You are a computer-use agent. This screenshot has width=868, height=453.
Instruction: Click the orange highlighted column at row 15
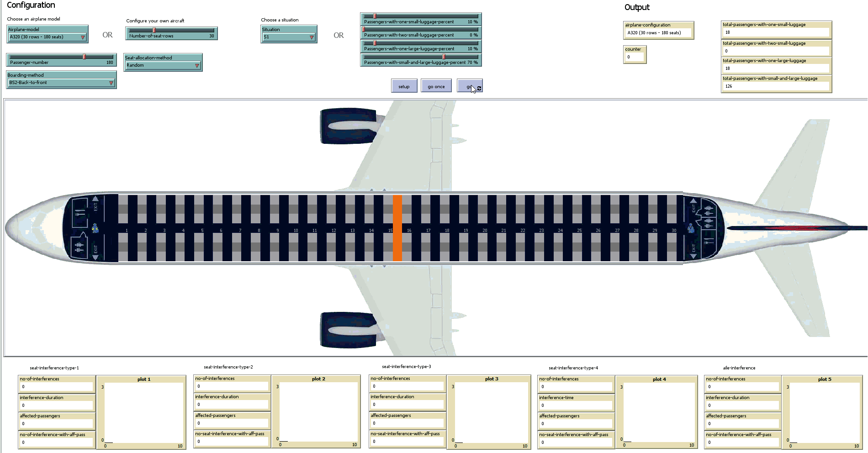397,228
